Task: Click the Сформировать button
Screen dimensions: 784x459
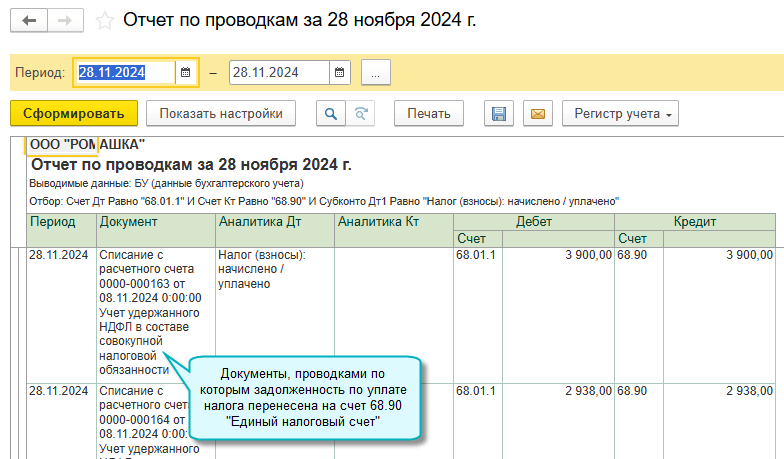Action: pyautogui.click(x=74, y=114)
